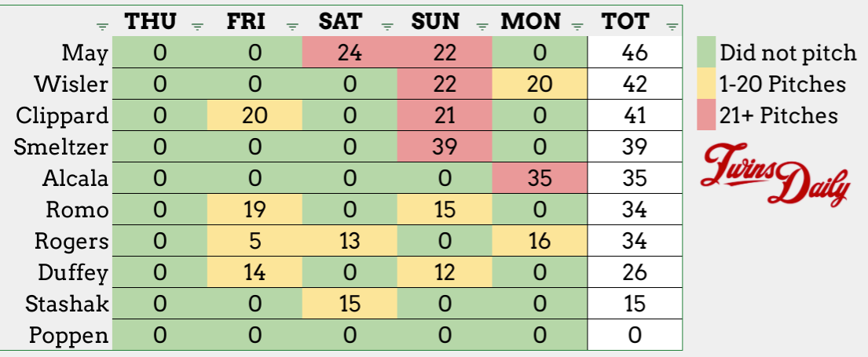The width and height of the screenshot is (868, 357).
Task: Select the TOT column header
Action: pos(625,22)
